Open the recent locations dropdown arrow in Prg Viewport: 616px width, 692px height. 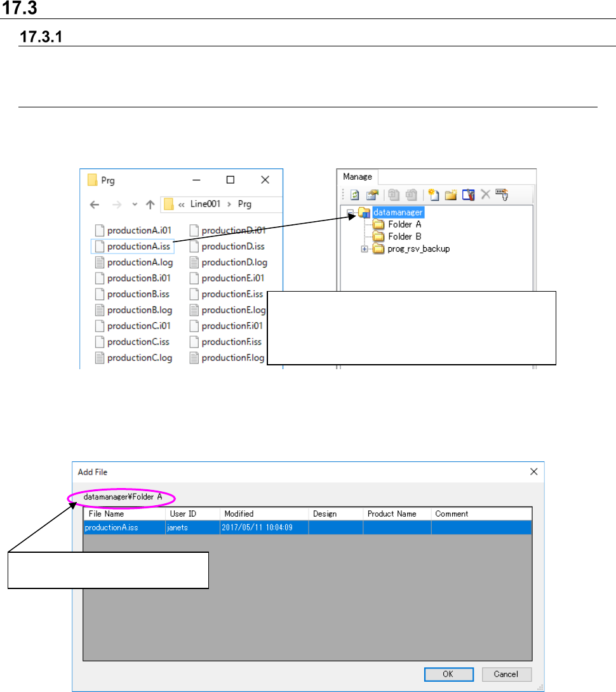click(x=135, y=205)
